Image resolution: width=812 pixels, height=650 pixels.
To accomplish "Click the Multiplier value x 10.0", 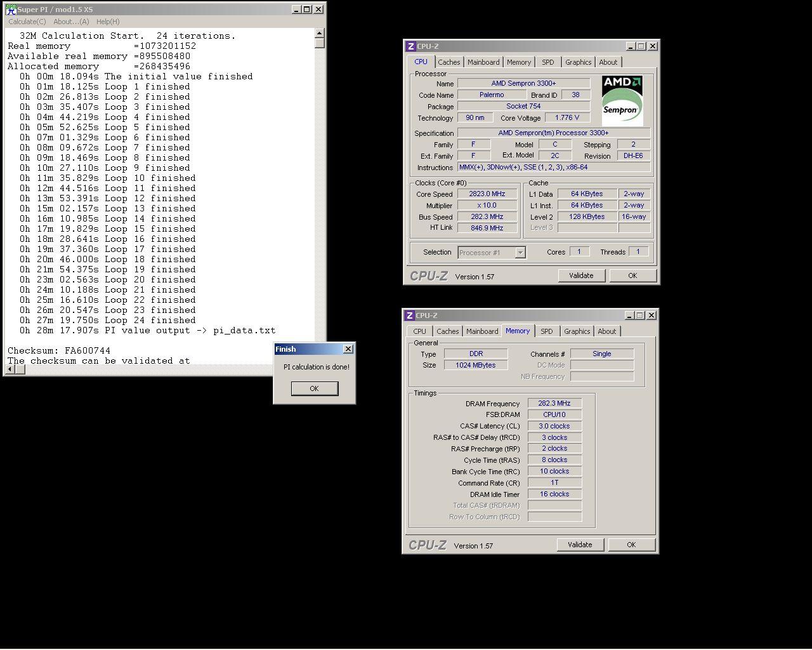I will pos(488,206).
